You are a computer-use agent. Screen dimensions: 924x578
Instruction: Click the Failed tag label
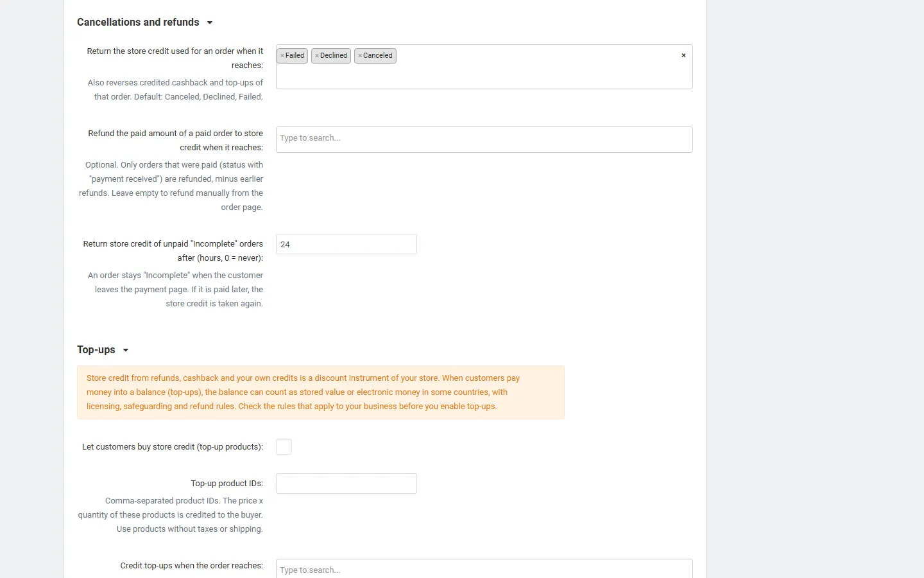tap(295, 56)
